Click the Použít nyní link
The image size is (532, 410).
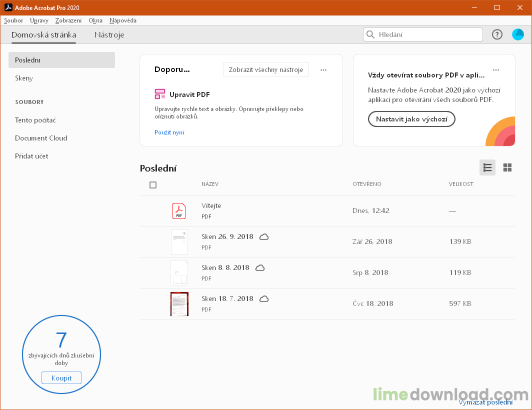pos(169,132)
